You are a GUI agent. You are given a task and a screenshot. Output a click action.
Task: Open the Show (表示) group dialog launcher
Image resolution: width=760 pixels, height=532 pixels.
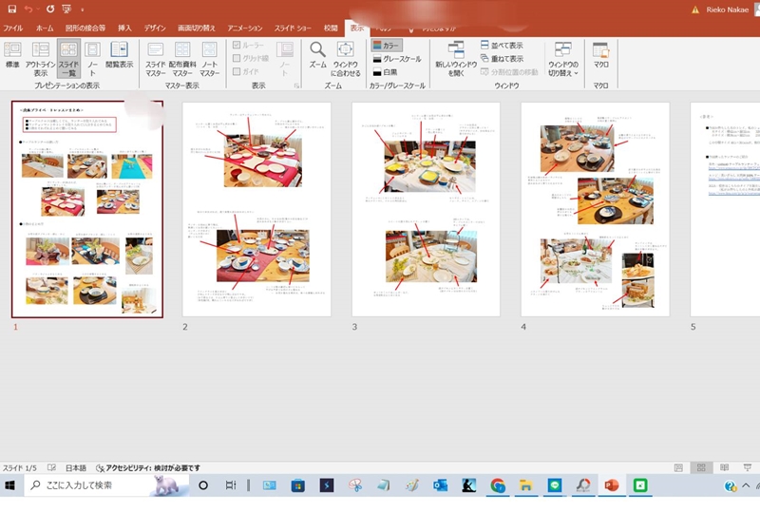(296, 86)
